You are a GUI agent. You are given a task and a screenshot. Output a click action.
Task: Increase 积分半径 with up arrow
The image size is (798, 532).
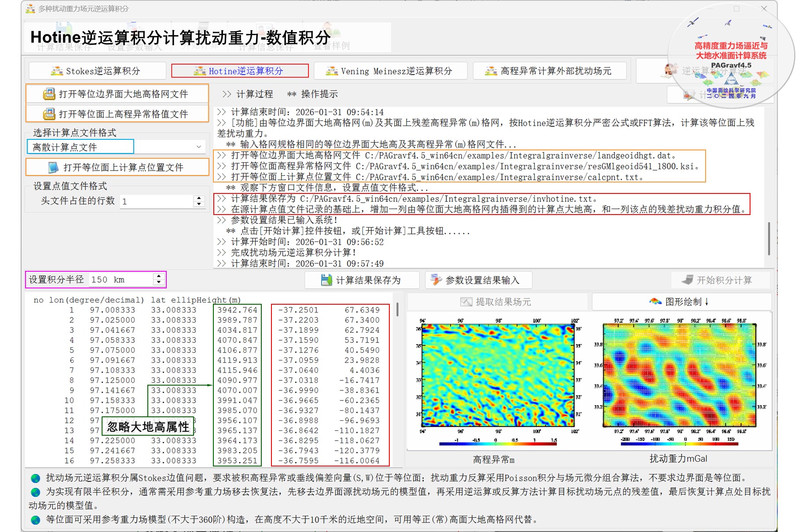pyautogui.click(x=159, y=277)
